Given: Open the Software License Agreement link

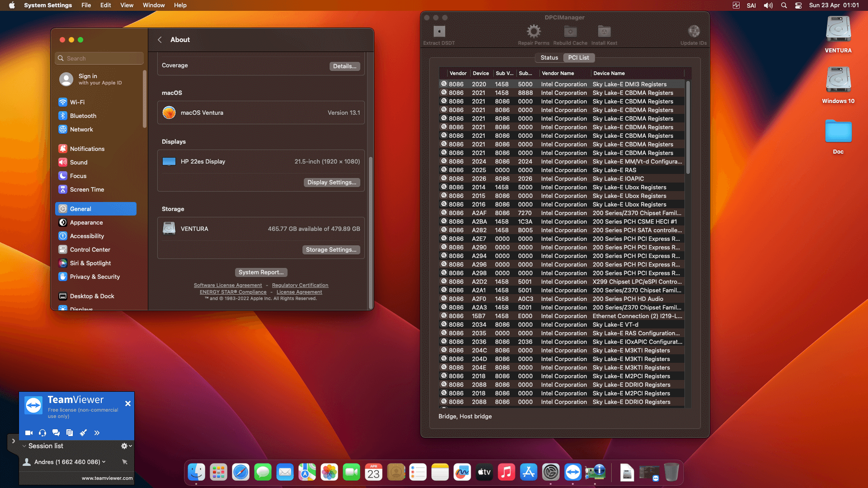Looking at the screenshot, I should pyautogui.click(x=228, y=285).
